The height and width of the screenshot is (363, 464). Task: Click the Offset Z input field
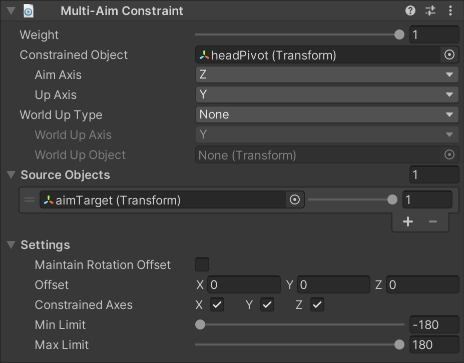pos(423,285)
